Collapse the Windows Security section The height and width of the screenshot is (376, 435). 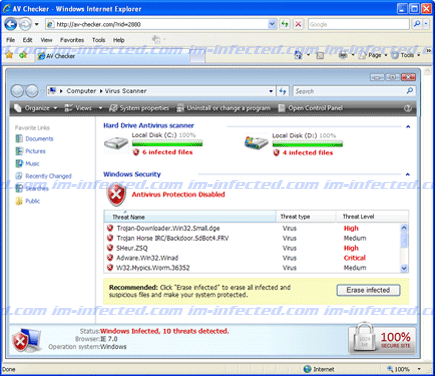(x=408, y=174)
